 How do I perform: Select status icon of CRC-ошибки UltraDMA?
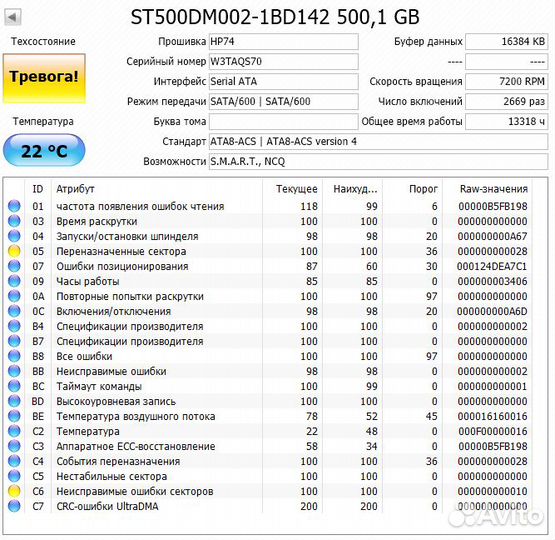[x=14, y=506]
